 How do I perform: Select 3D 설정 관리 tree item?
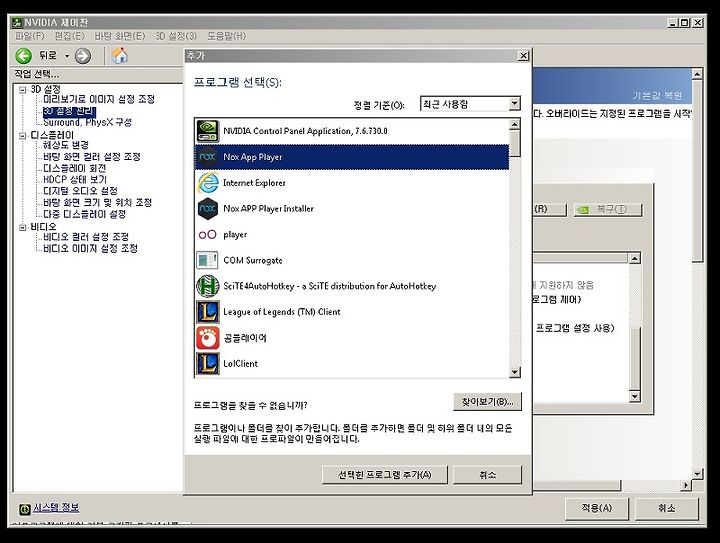coord(69,112)
